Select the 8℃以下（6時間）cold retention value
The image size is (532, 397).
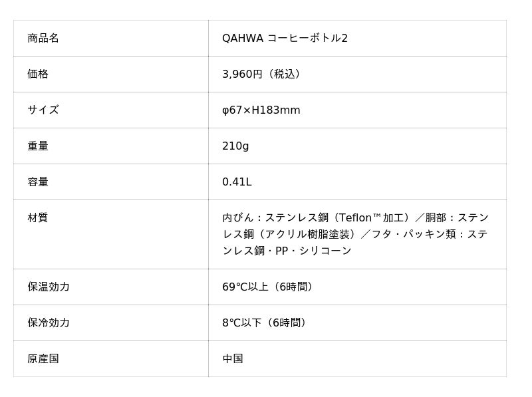[x=265, y=323]
